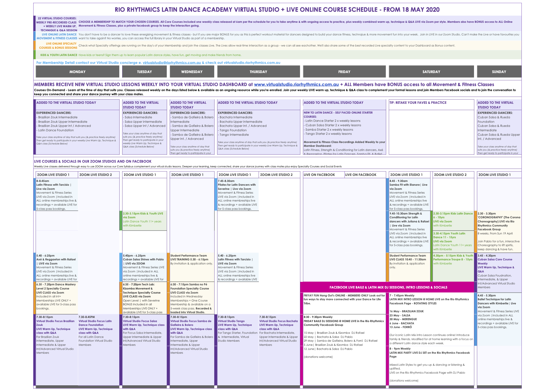Click Tuesday '2.30-3.15pm Kids & Youth LIVE' class
Screen dimensions: 555x392
tap(145, 221)
